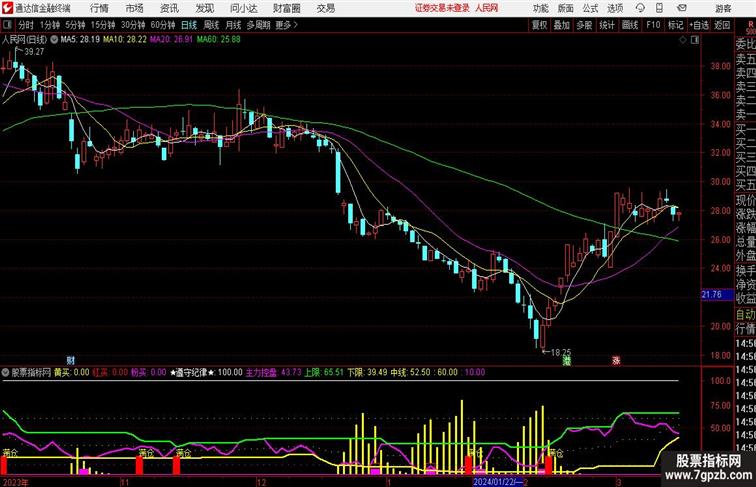Open the 版面 menu
The width and height of the screenshot is (756, 487).
(x=565, y=8)
